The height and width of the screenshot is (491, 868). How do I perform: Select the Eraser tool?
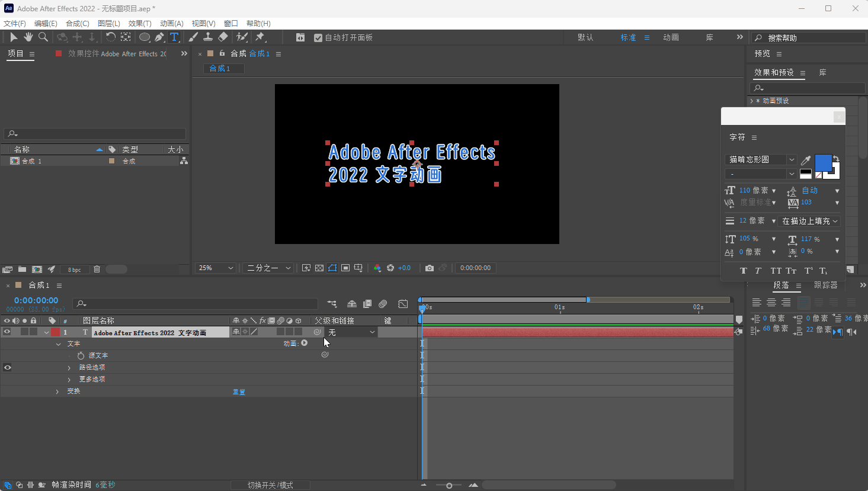pos(223,37)
